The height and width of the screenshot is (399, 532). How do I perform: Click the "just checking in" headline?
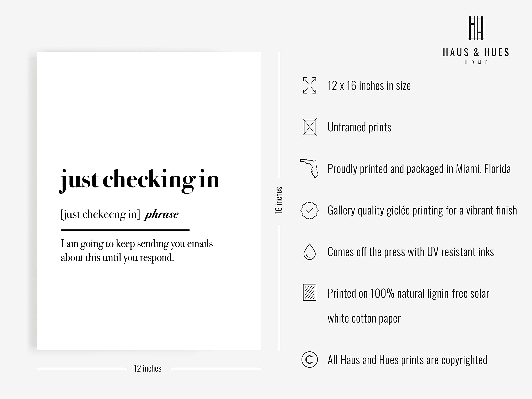[139, 180]
